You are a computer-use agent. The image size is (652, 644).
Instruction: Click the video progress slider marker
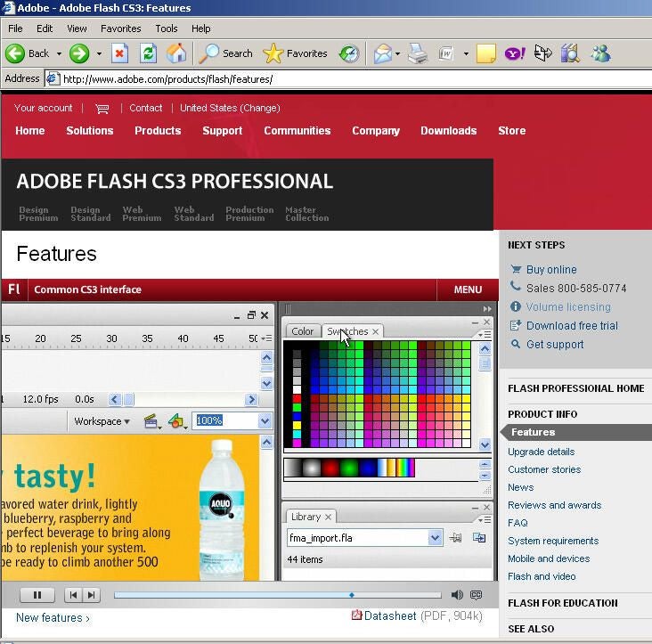[352, 595]
